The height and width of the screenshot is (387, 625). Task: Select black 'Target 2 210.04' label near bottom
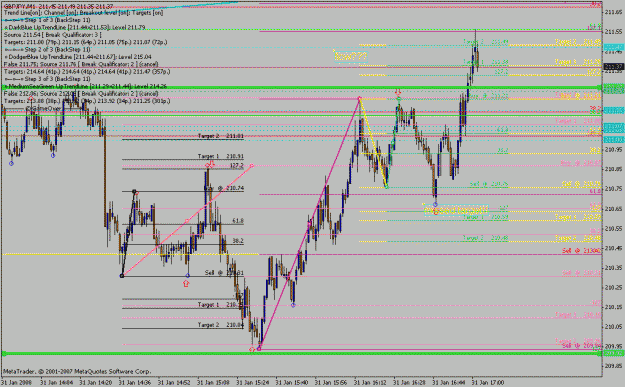pos(220,325)
